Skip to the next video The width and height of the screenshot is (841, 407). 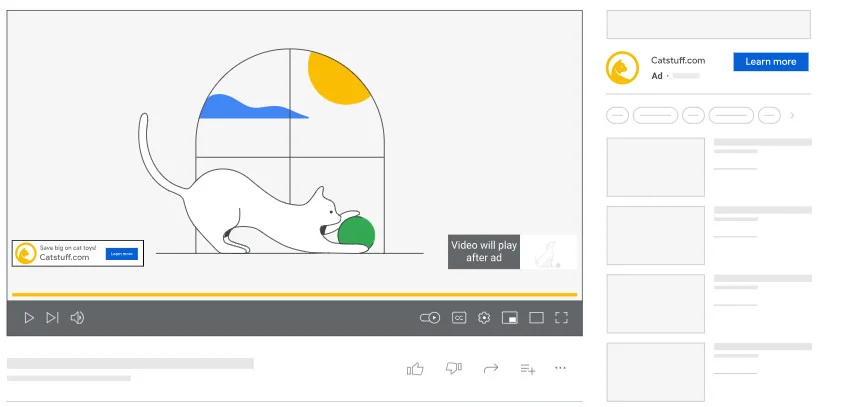[52, 318]
